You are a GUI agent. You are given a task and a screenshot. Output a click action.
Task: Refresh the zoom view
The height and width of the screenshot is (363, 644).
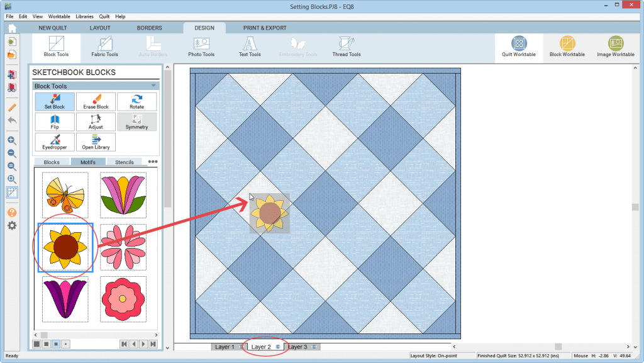pyautogui.click(x=12, y=166)
